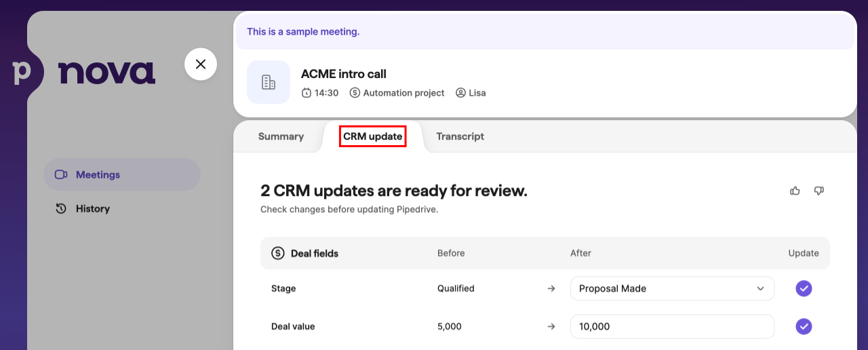Switch to the Summary tab

(x=281, y=136)
